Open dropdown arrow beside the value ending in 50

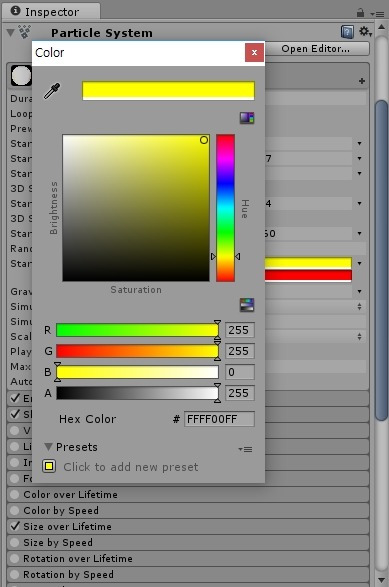coord(359,234)
